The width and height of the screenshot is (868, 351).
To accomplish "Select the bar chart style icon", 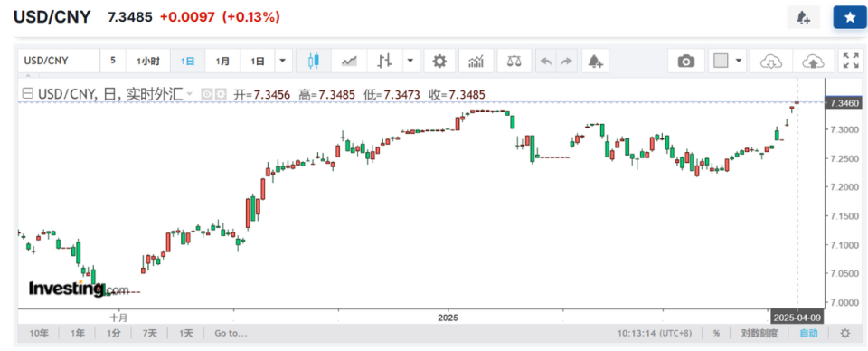I will point(384,61).
